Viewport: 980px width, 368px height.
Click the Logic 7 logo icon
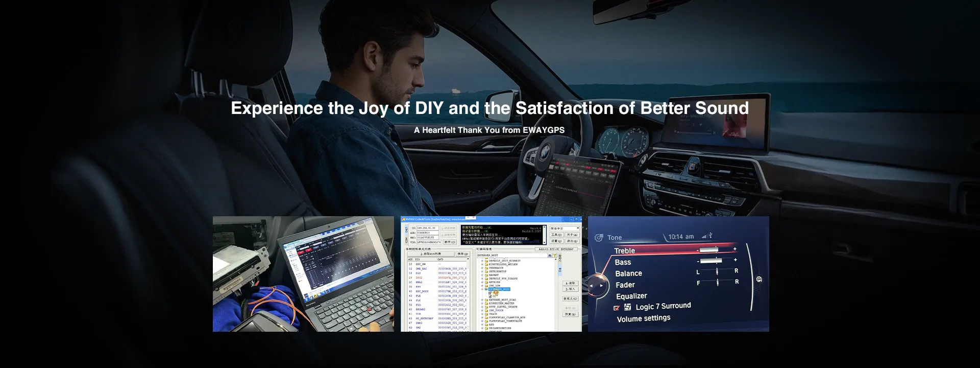[628, 307]
